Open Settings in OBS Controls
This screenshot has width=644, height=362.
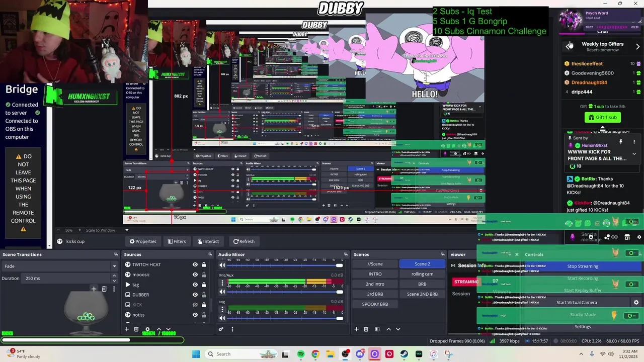[583, 327]
